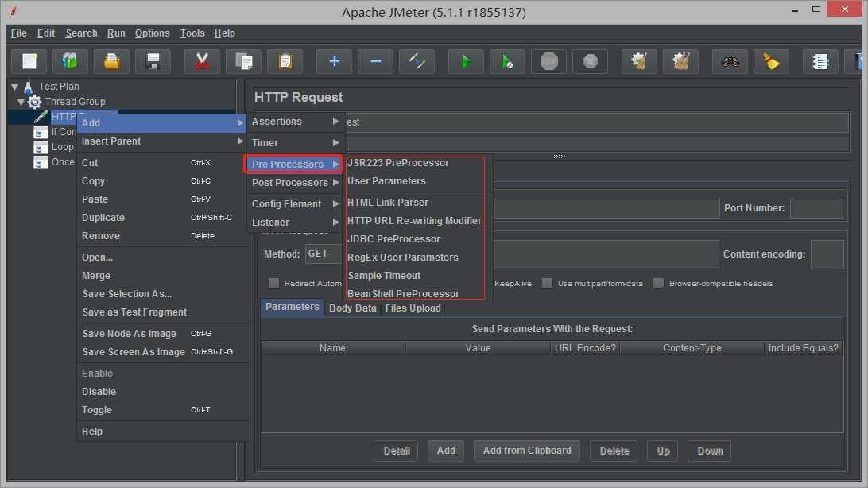Click the Search binoculars icon
Viewport: 868px width, 488px height.
click(x=730, y=61)
